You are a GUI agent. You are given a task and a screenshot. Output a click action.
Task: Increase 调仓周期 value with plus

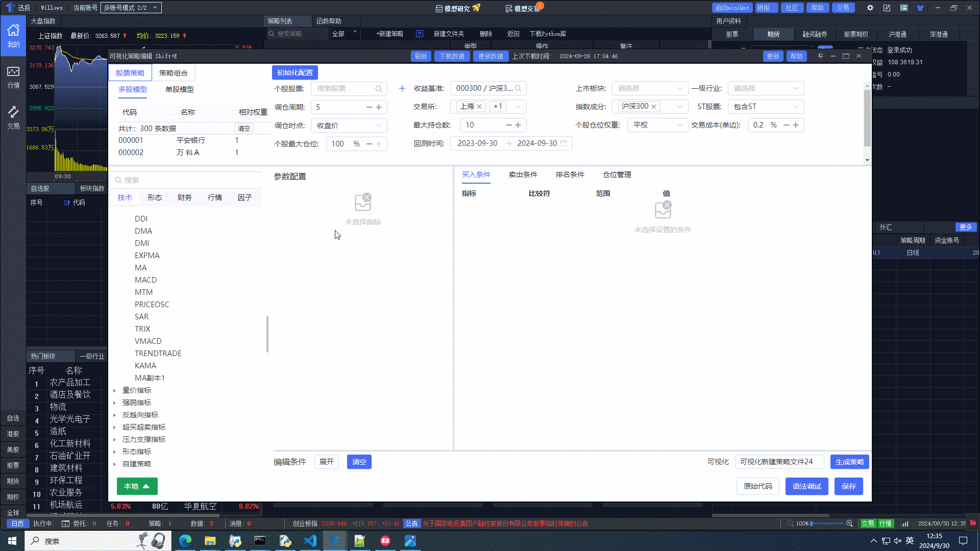coord(379,107)
